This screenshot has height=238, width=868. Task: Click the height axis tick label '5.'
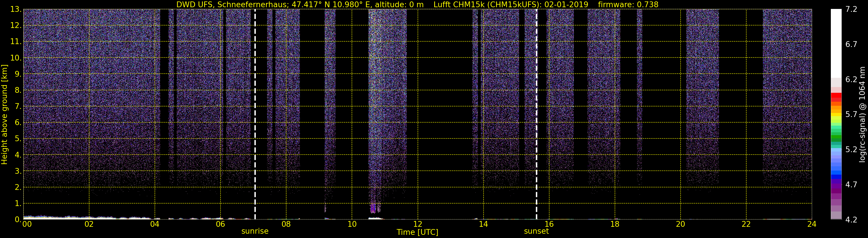18,139
